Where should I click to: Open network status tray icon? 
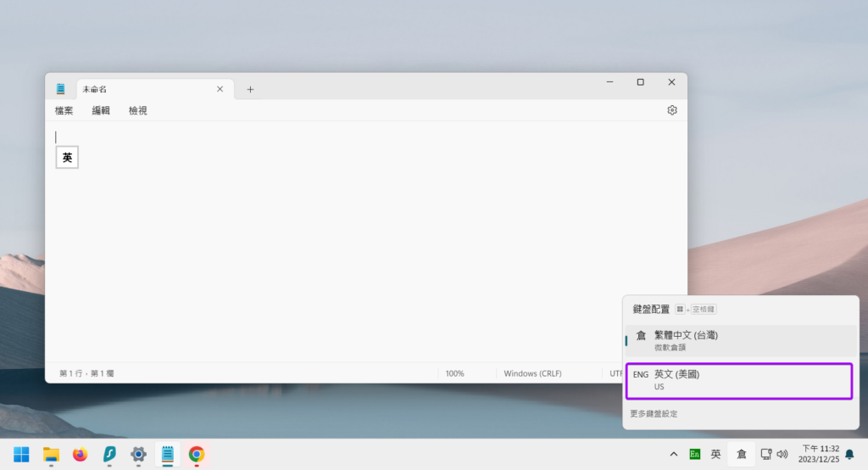(766, 455)
